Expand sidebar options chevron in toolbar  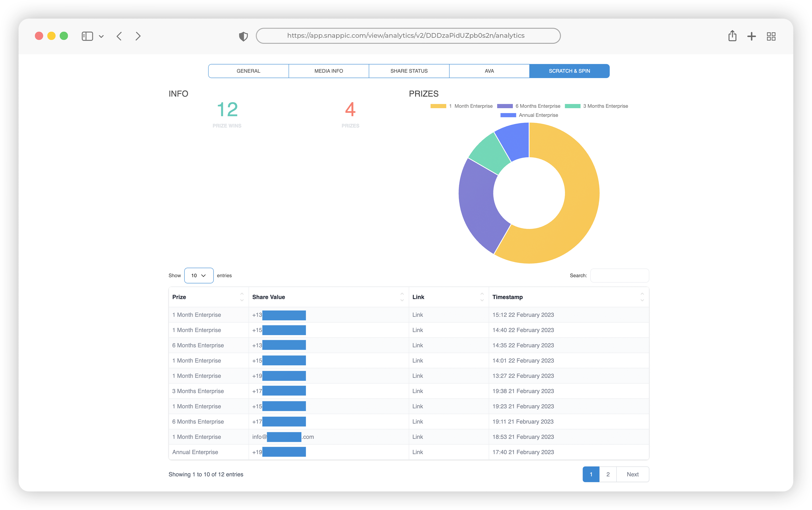point(101,36)
